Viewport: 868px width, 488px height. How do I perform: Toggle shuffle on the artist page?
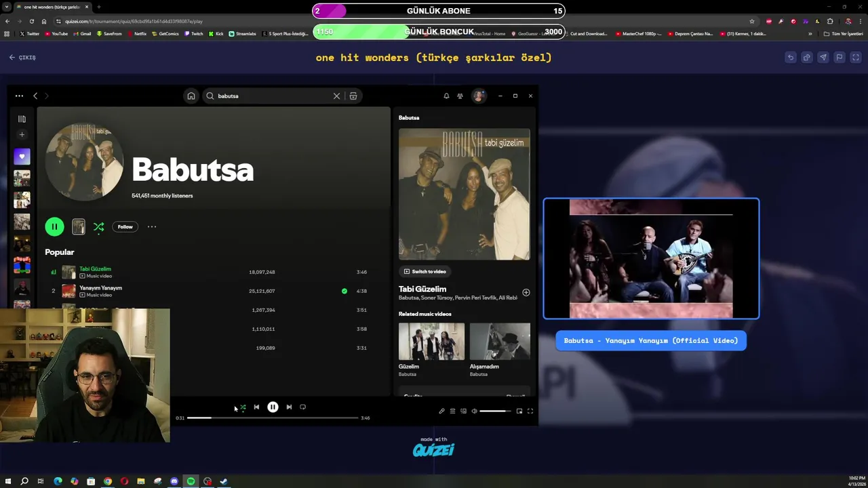click(x=99, y=227)
